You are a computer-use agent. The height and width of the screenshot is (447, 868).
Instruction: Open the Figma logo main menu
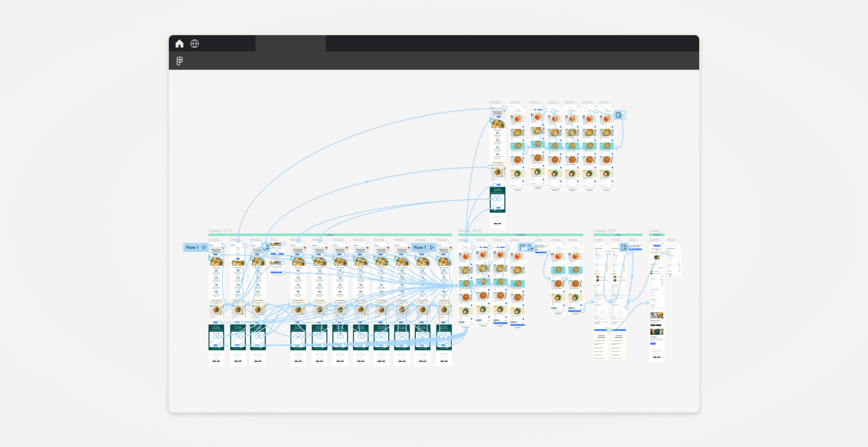click(x=180, y=61)
